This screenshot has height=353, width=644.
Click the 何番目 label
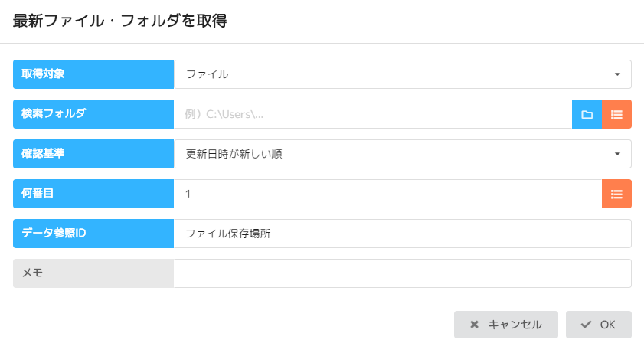[93, 194]
